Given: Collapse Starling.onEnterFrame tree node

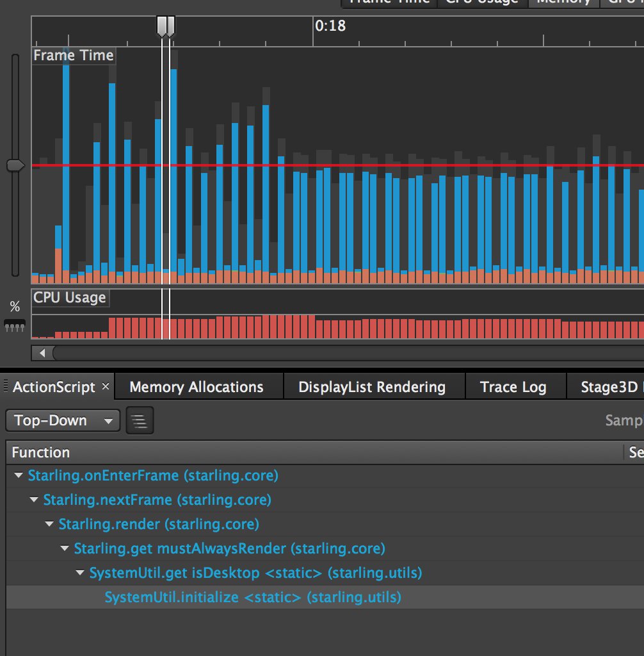Looking at the screenshot, I should (19, 475).
